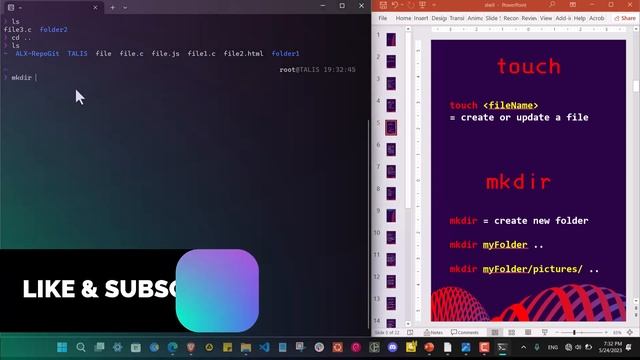Open PowerPoint search magnifier

pos(552,5)
